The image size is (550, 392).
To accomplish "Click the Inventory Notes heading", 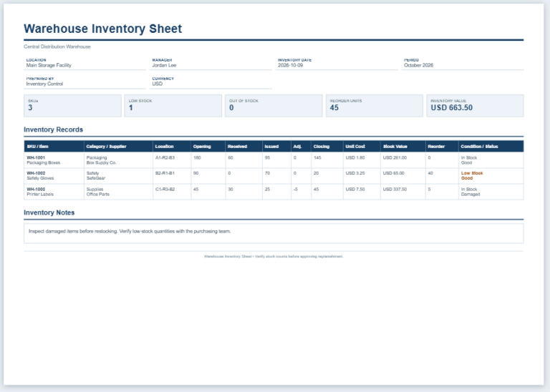I will click(49, 212).
